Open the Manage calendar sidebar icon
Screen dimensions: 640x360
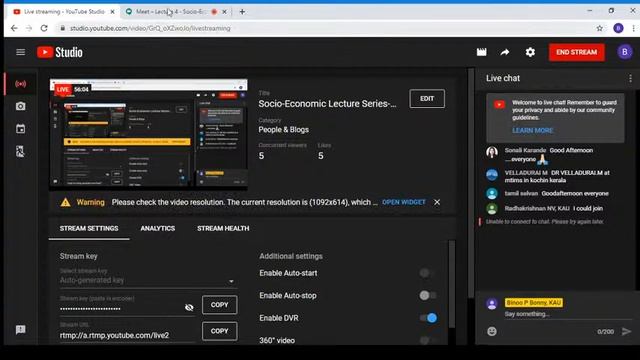20,129
